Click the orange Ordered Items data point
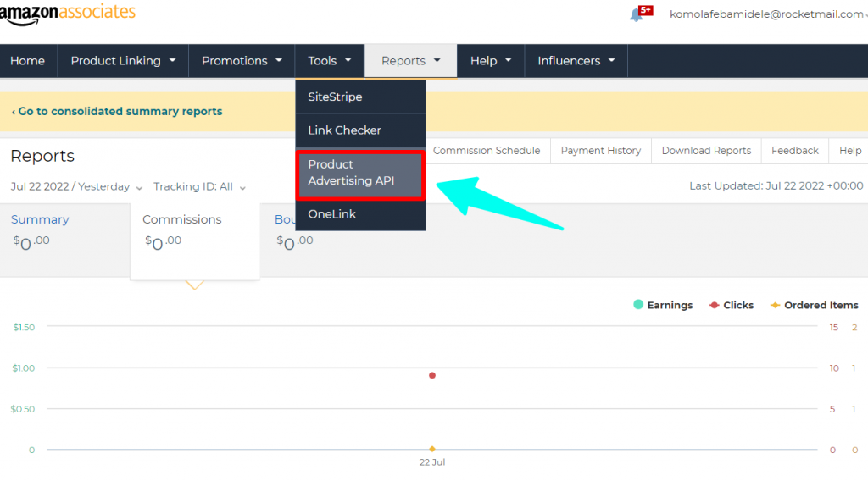Image resolution: width=868 pixels, height=481 pixels. [432, 449]
